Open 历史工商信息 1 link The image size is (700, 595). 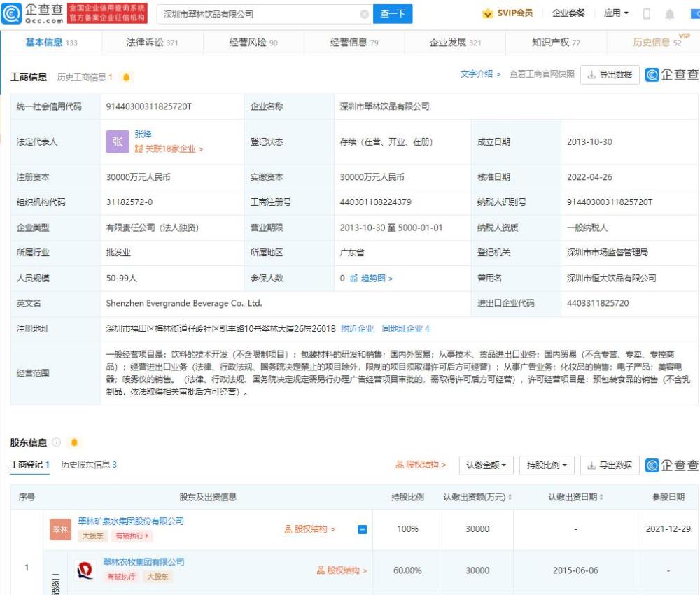[85, 77]
